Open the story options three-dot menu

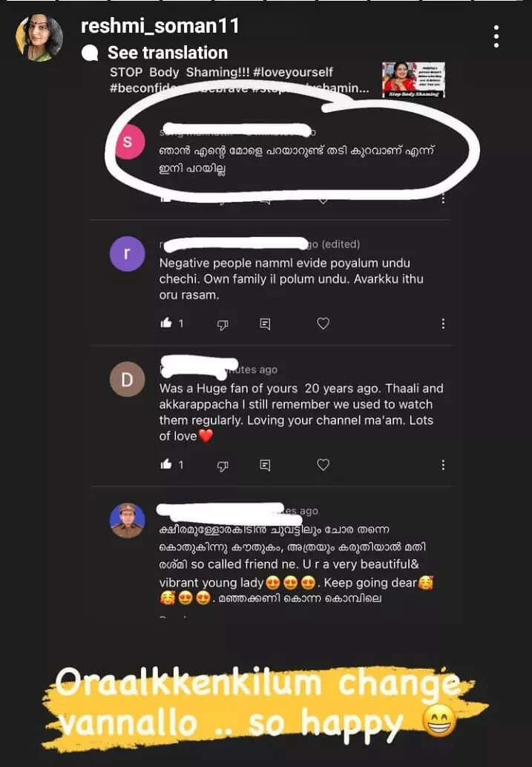click(x=496, y=36)
